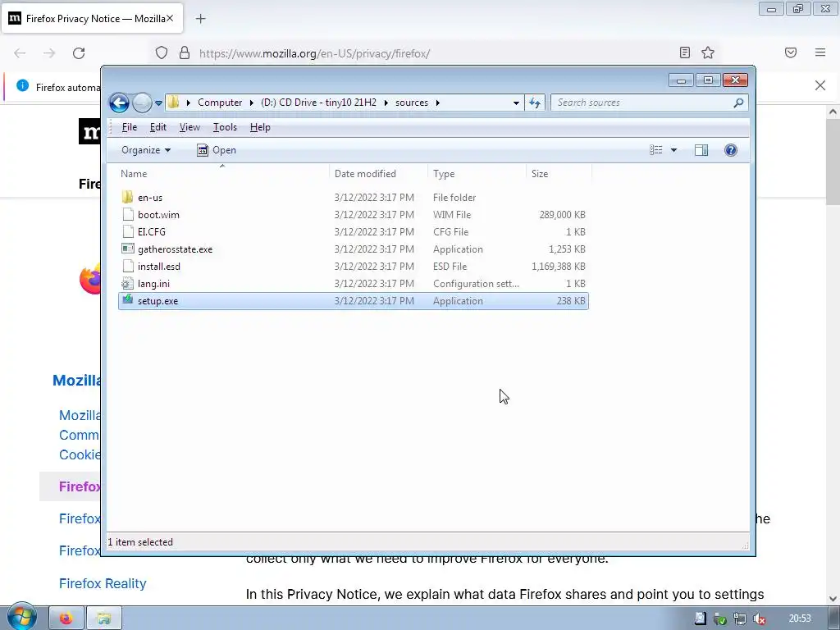The width and height of the screenshot is (840, 630).
Task: Open the recent pages dropdown in Explorer
Action: coord(158,103)
